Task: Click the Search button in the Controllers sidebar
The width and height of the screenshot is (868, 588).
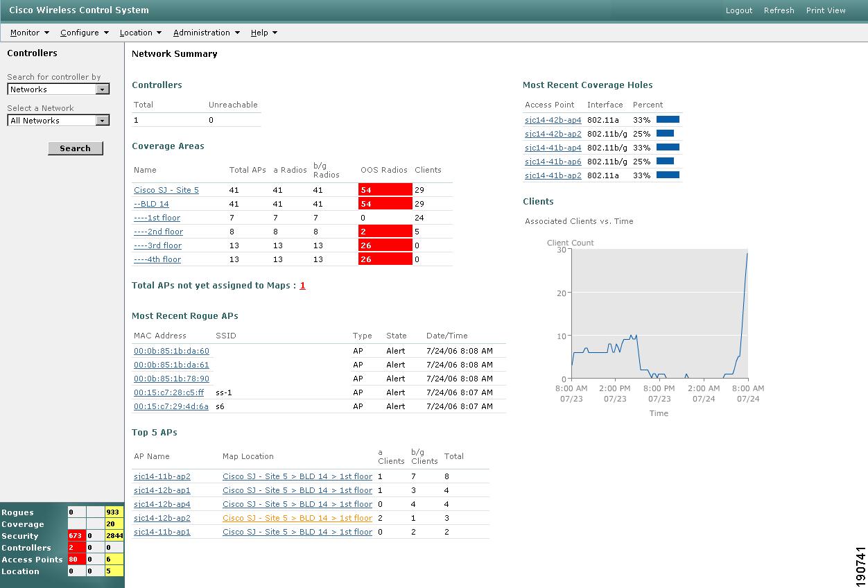Action: (x=76, y=148)
